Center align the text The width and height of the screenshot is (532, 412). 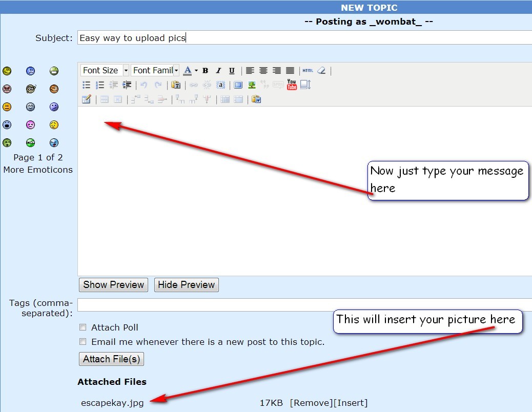coord(263,71)
